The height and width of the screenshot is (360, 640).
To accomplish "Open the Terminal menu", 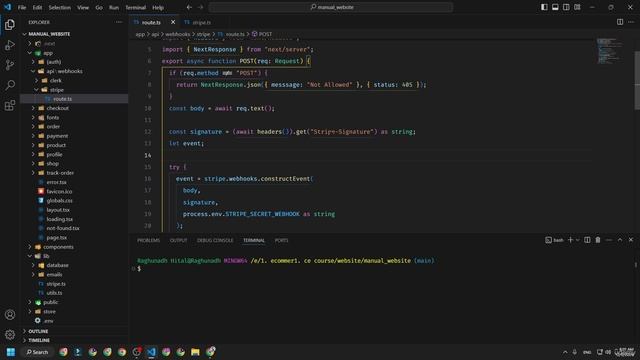I will pos(136,7).
